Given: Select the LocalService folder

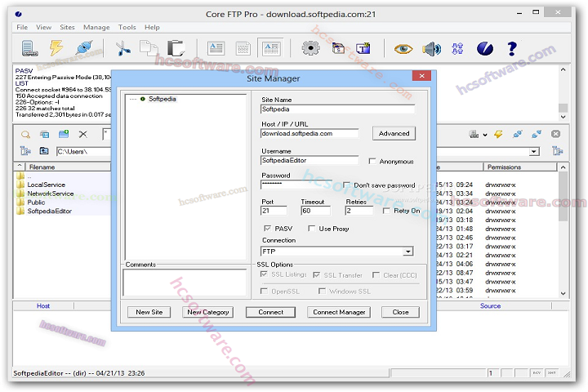Looking at the screenshot, I should [x=46, y=185].
